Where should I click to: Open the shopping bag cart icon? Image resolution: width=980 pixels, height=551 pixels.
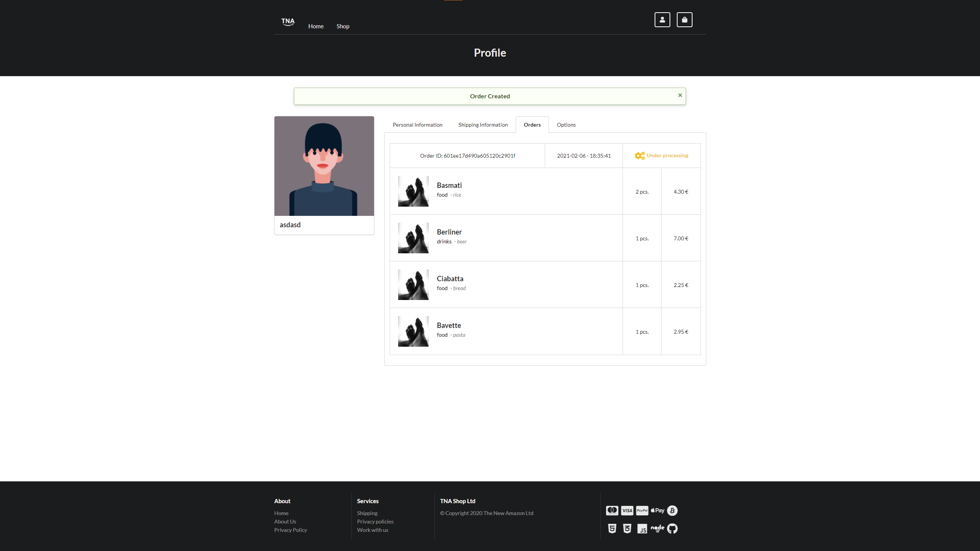tap(684, 20)
